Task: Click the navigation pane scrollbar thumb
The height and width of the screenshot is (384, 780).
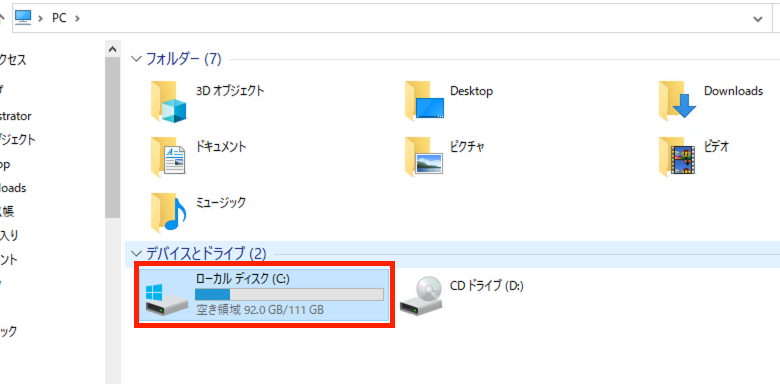Action: click(112, 138)
